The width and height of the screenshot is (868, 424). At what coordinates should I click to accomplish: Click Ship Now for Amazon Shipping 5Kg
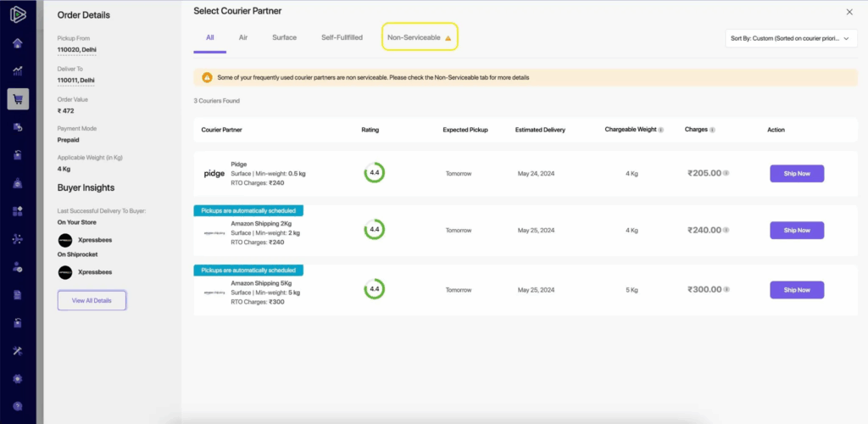pos(796,290)
